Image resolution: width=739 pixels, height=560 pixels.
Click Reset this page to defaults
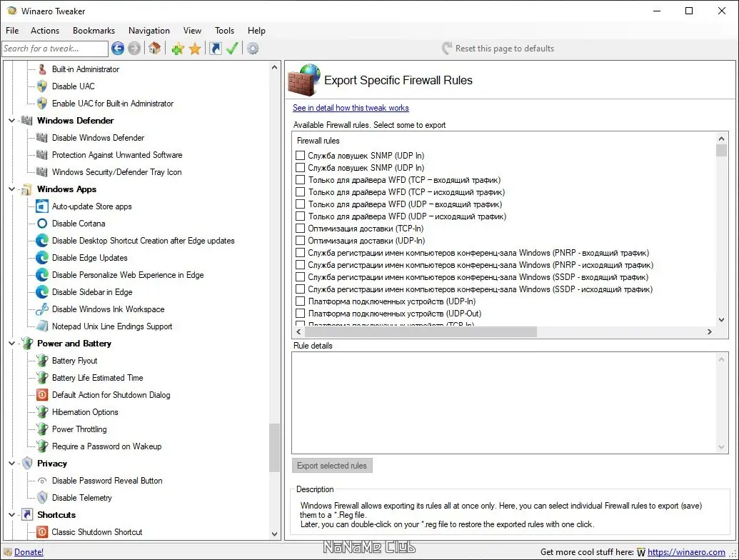(x=498, y=49)
